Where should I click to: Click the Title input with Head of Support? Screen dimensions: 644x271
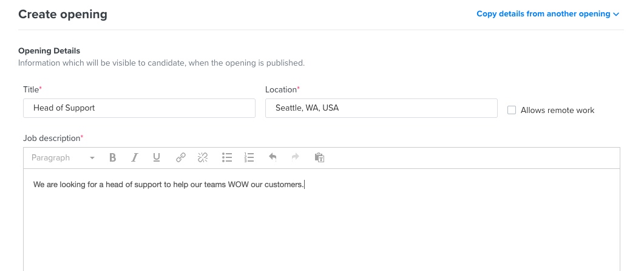139,108
